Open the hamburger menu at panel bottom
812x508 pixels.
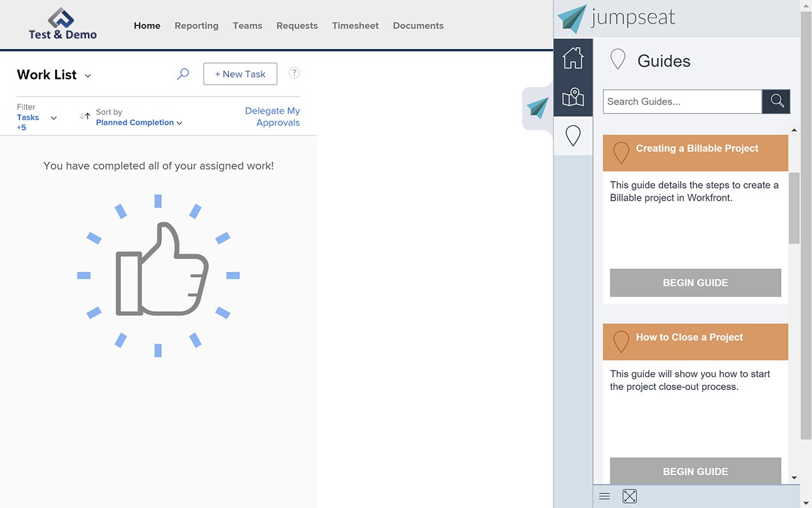(x=605, y=497)
